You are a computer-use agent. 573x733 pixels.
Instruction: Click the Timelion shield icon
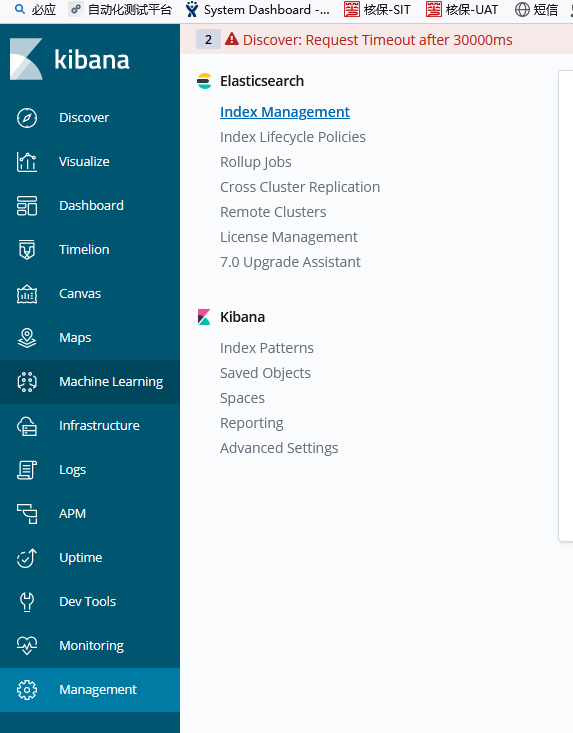[27, 250]
